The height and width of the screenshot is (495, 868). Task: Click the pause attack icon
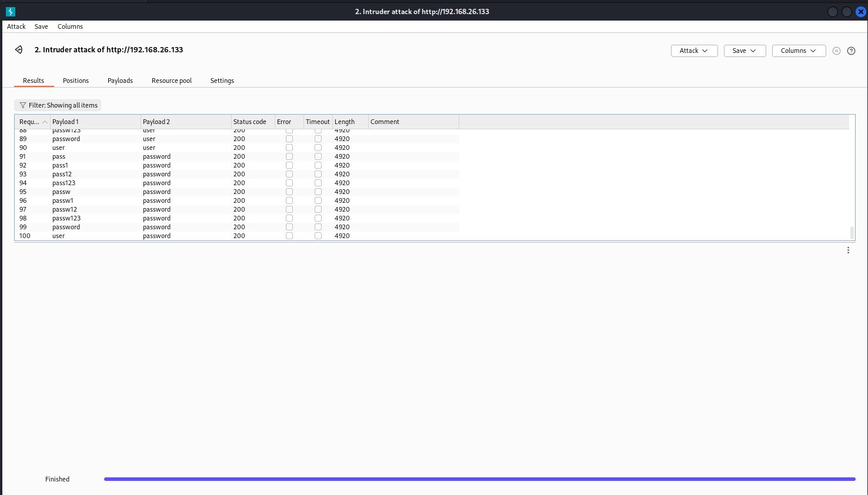click(836, 51)
